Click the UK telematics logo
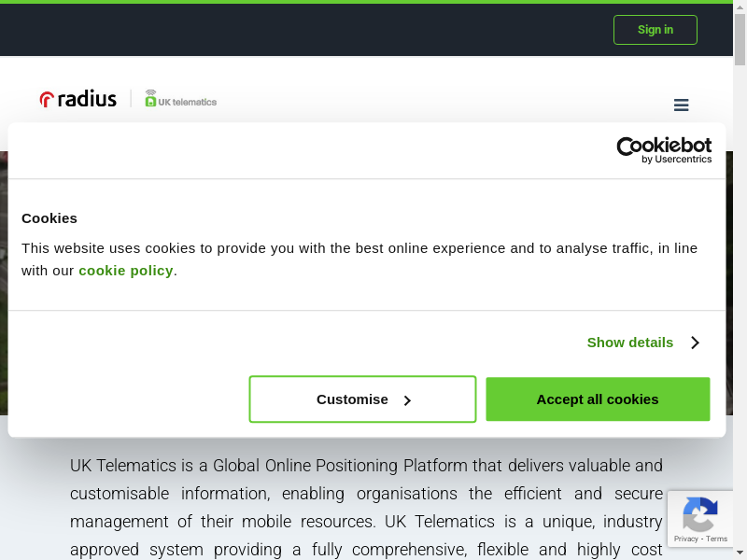 pos(181,99)
